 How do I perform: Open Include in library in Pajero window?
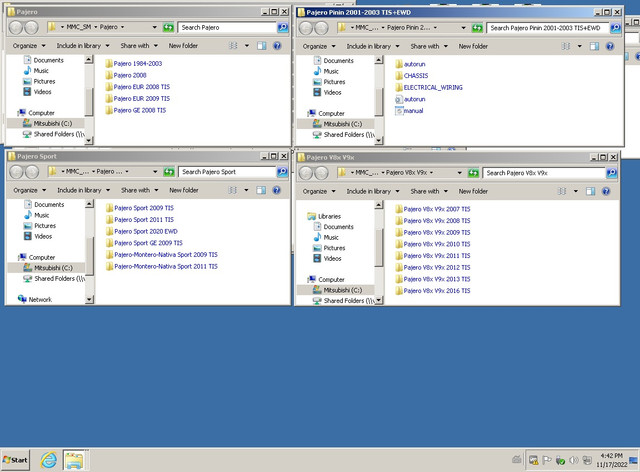pos(83,46)
